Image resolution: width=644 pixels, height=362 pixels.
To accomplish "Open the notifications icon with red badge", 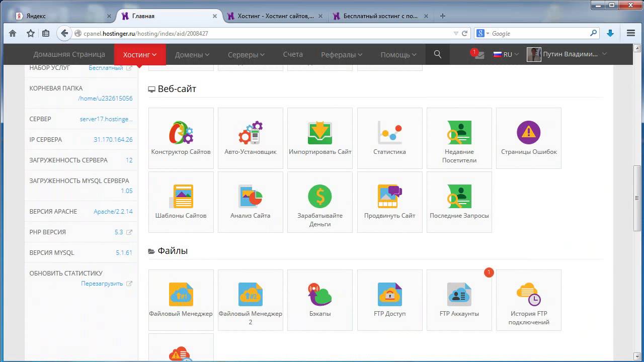I will pos(478,54).
